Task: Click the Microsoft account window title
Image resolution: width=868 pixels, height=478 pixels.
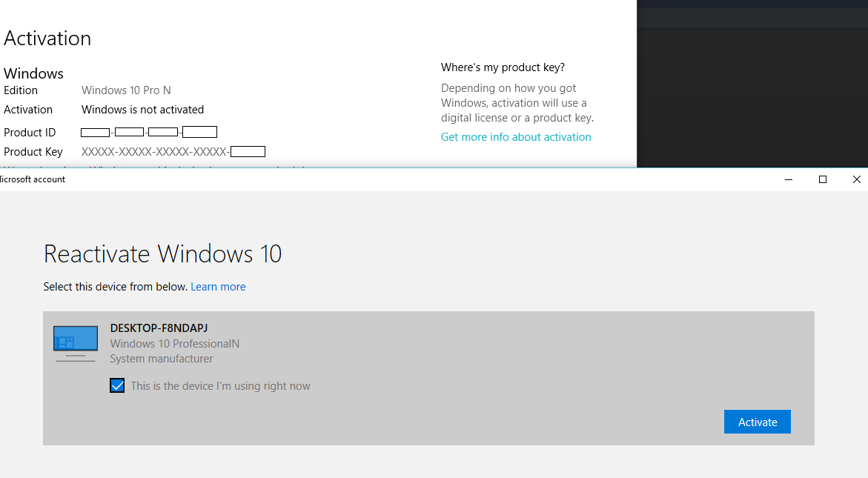Action: 33,179
